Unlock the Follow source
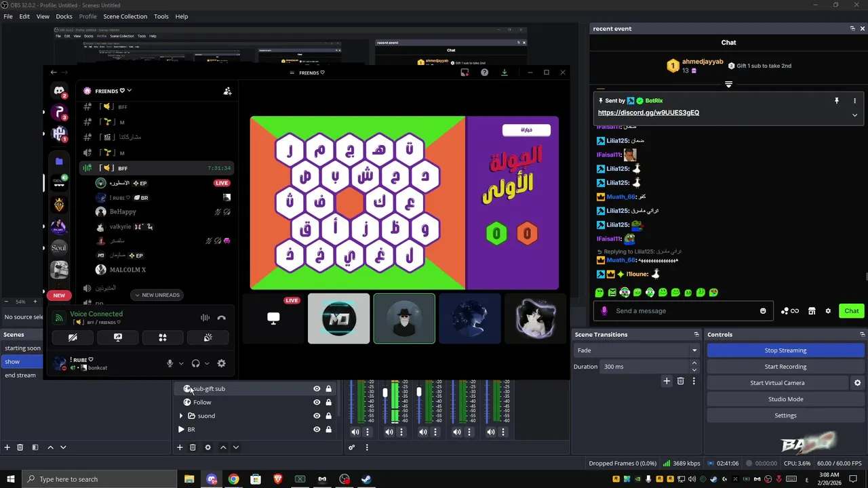 point(328,403)
